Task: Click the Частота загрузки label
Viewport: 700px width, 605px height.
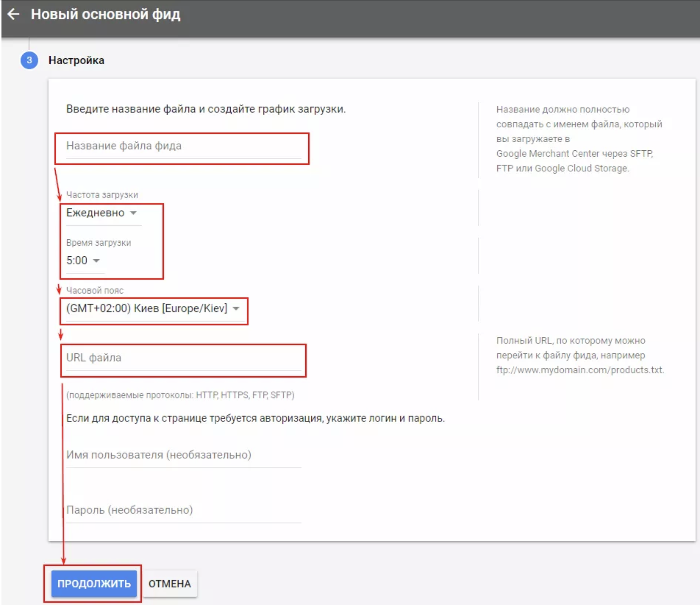Action: [x=102, y=195]
